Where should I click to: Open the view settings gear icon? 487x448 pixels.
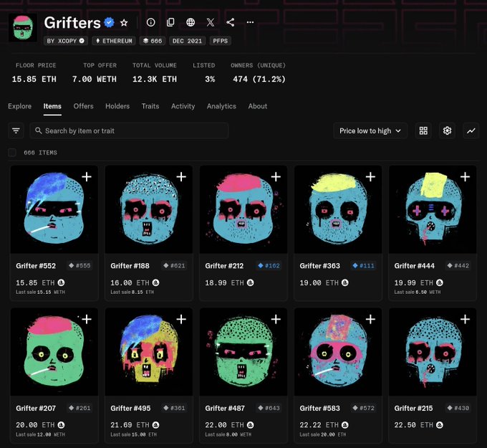tap(447, 130)
